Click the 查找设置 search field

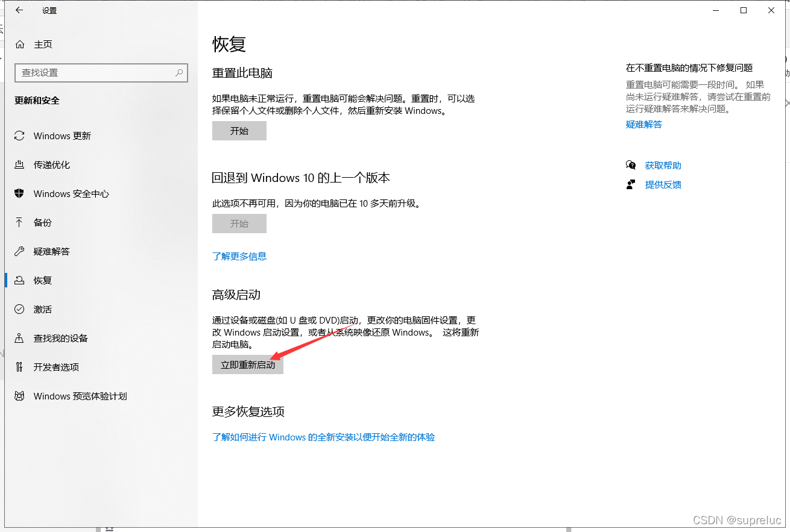click(101, 73)
